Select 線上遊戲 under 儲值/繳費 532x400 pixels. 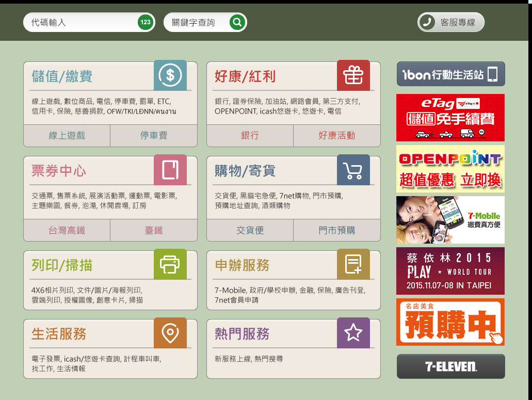(x=66, y=135)
